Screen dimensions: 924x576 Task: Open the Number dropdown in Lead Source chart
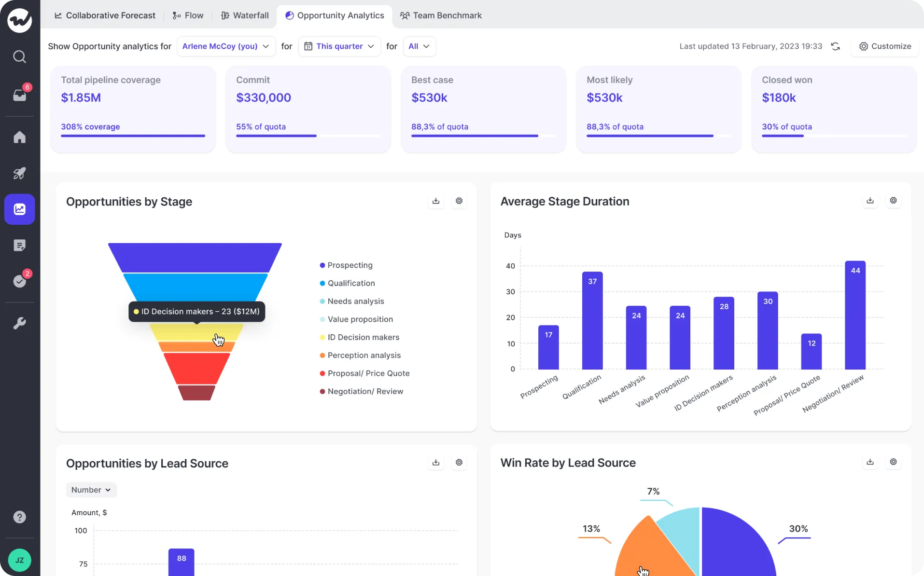(91, 490)
